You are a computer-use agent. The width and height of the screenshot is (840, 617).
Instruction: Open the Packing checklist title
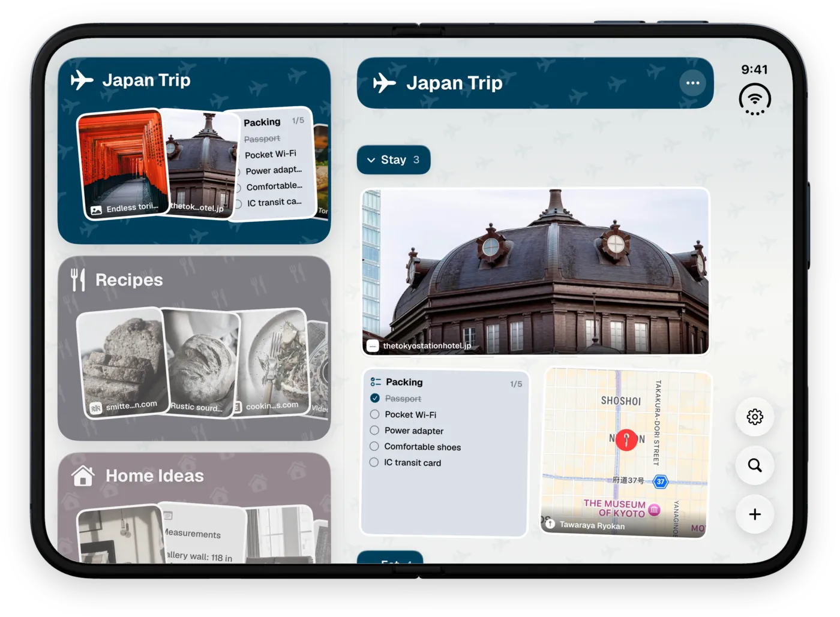click(x=404, y=382)
